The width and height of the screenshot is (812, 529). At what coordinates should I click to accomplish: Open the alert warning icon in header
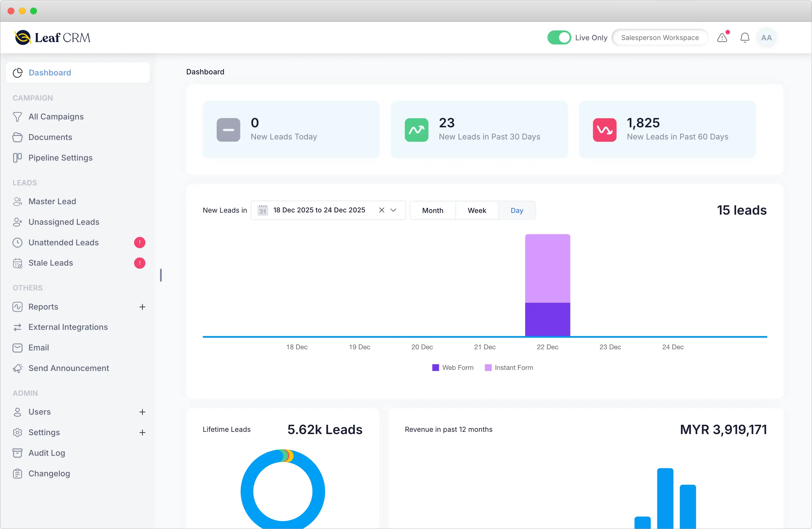722,37
